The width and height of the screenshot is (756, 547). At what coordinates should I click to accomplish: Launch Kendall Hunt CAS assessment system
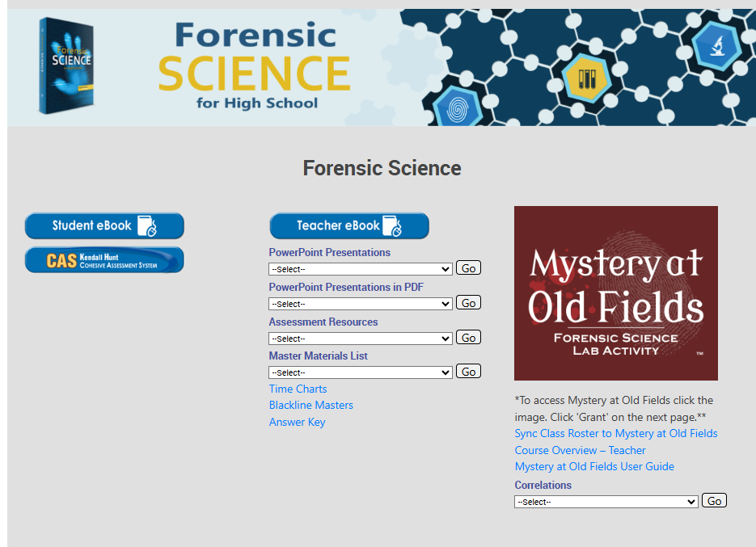click(104, 260)
